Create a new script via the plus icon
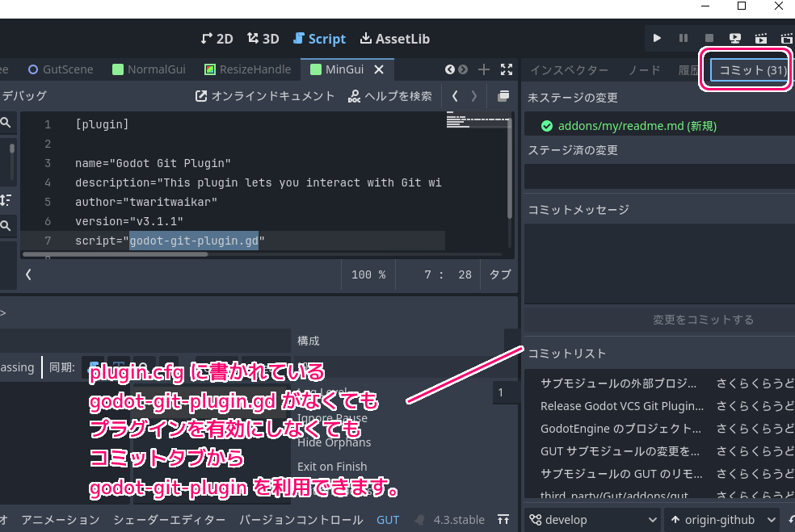 (x=483, y=69)
